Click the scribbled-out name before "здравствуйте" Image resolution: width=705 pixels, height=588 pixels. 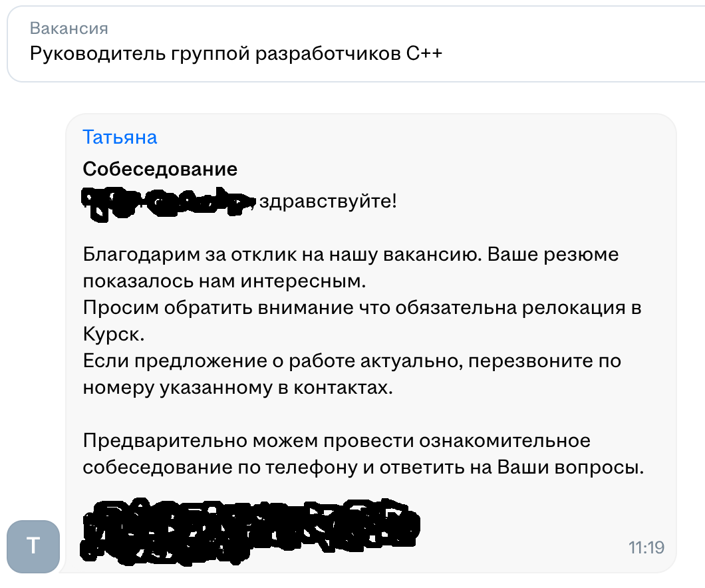166,202
